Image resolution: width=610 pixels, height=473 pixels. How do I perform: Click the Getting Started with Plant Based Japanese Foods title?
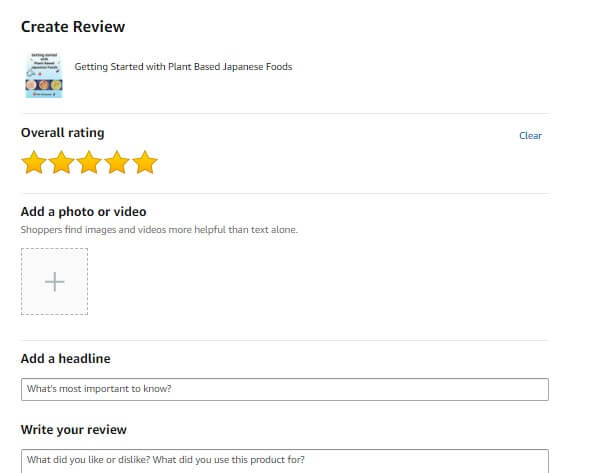point(183,67)
